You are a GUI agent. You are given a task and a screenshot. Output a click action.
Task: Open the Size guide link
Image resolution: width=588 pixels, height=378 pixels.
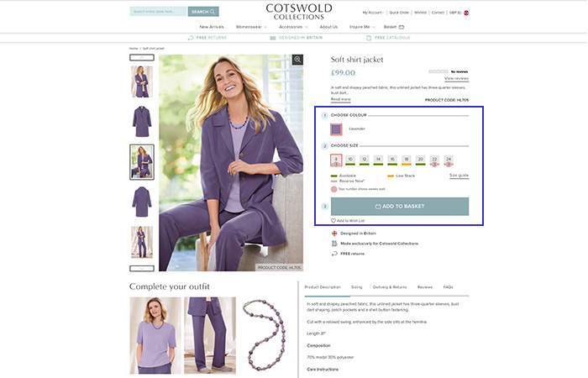coord(459,176)
